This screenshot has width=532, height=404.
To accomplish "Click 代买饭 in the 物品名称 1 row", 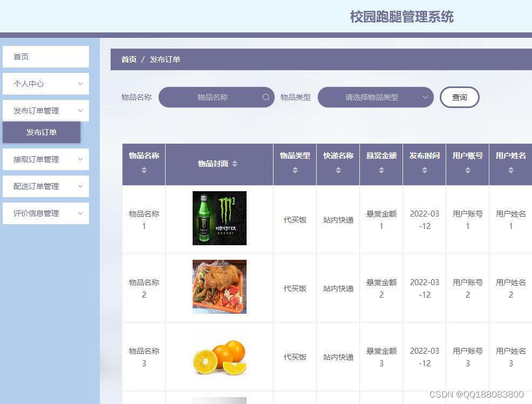I will (295, 220).
